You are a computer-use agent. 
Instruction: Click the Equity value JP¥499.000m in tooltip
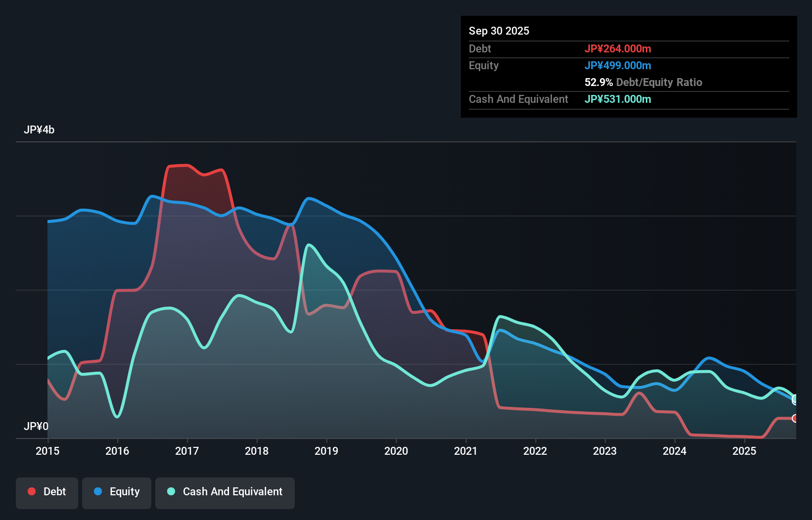pos(618,65)
